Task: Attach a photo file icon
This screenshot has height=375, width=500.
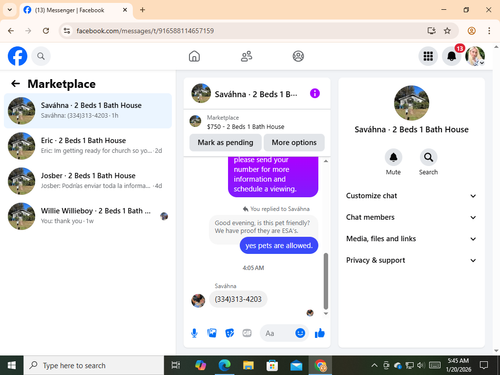Action: click(212, 333)
